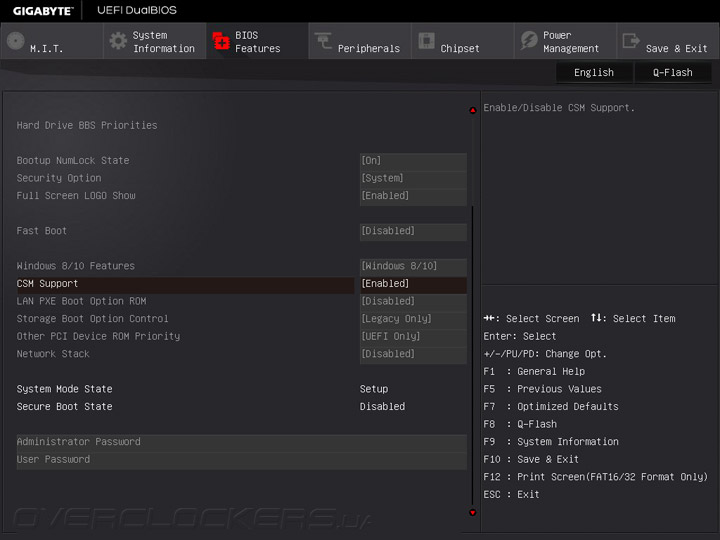This screenshot has height=540, width=720.
Task: Select the BIOS Features tab
Action: pos(257,41)
